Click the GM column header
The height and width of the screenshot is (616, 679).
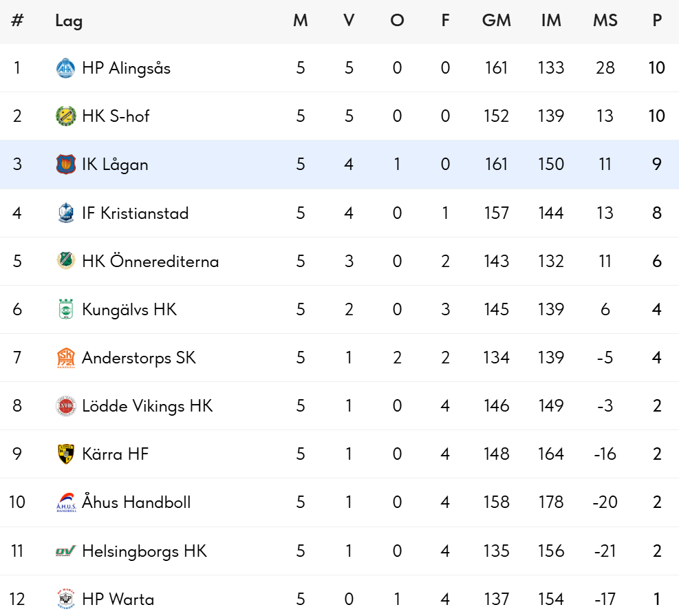click(496, 21)
